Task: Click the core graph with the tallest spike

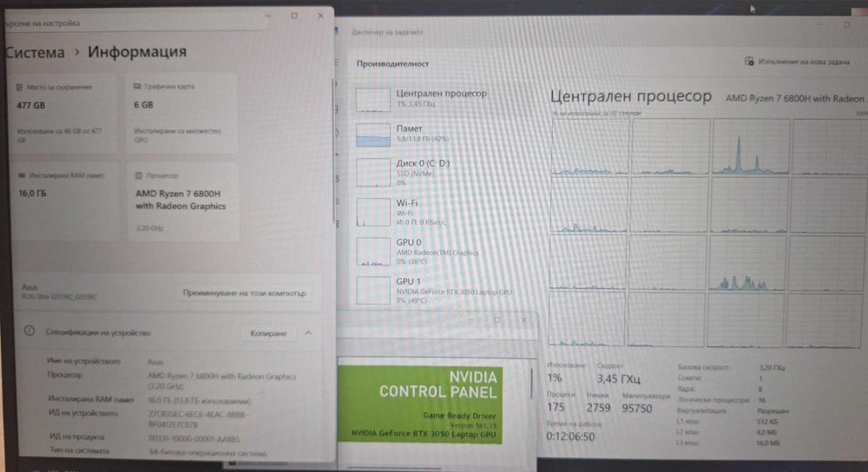Action: coord(751,147)
